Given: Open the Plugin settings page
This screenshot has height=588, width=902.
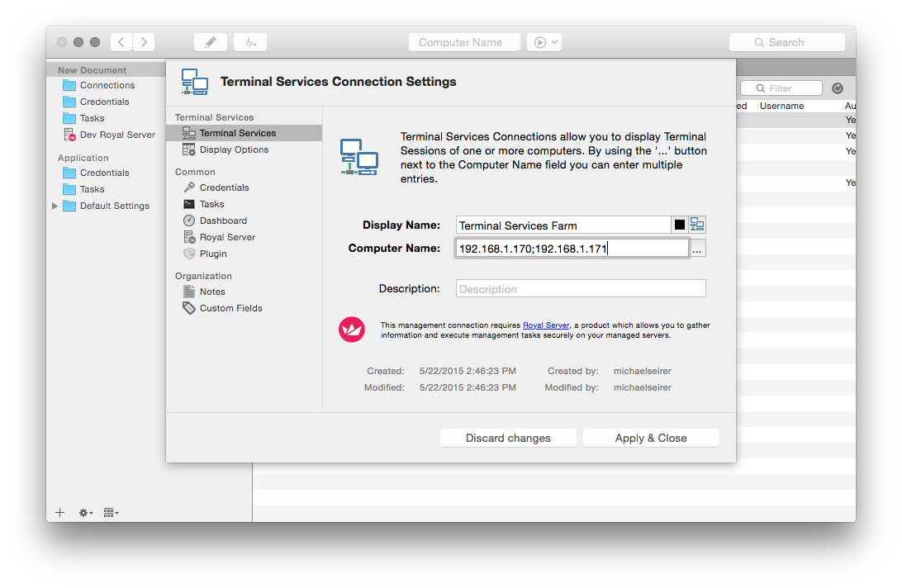Looking at the screenshot, I should [244, 254].
